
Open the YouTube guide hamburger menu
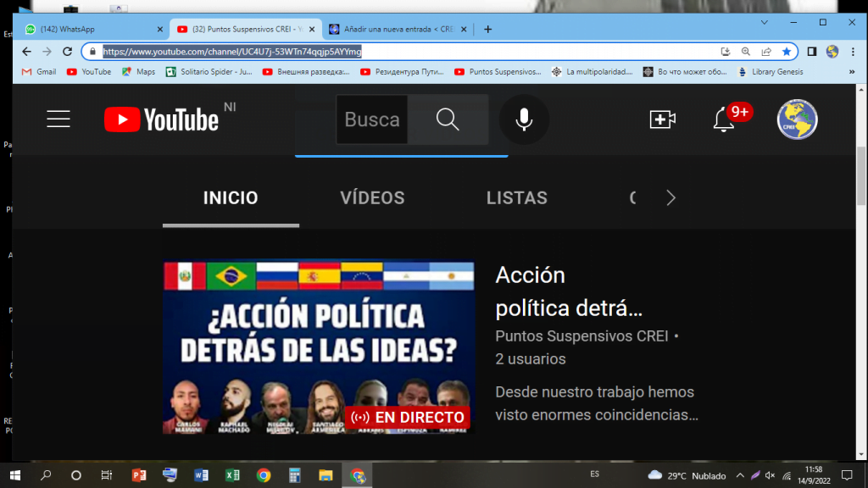click(58, 119)
